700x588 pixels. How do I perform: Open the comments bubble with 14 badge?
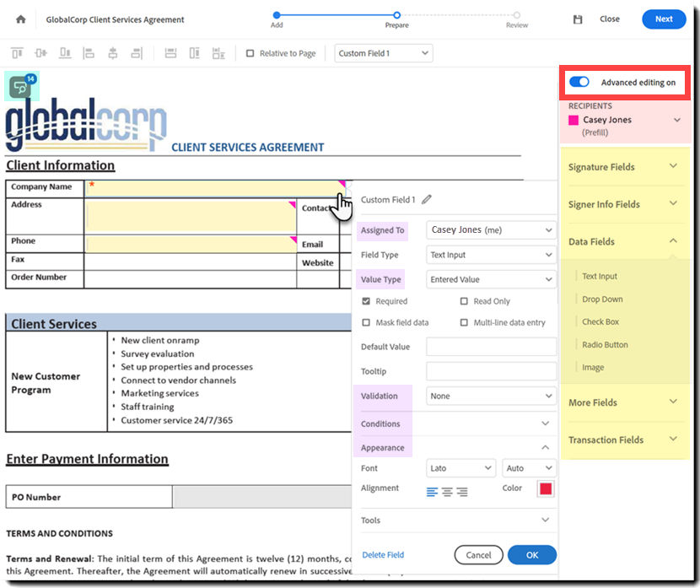(x=21, y=86)
